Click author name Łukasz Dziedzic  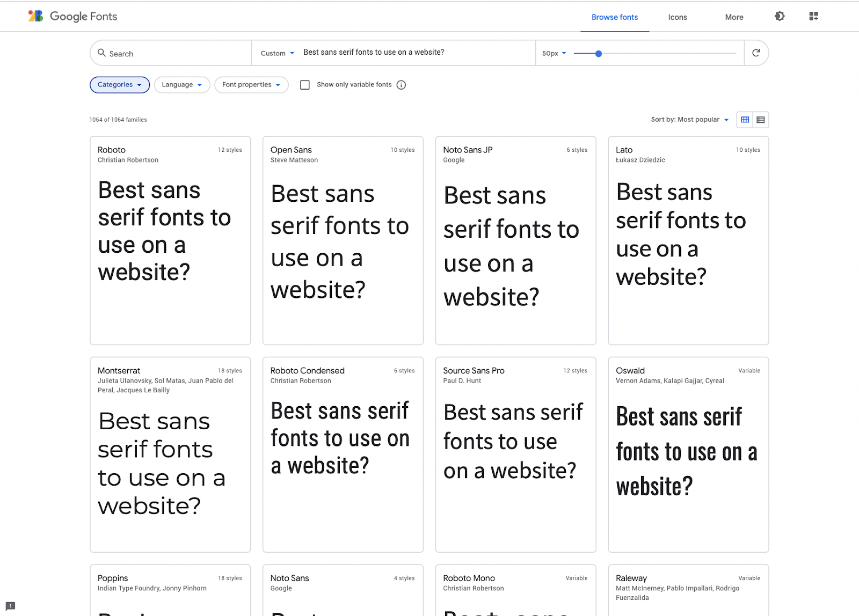pos(640,160)
